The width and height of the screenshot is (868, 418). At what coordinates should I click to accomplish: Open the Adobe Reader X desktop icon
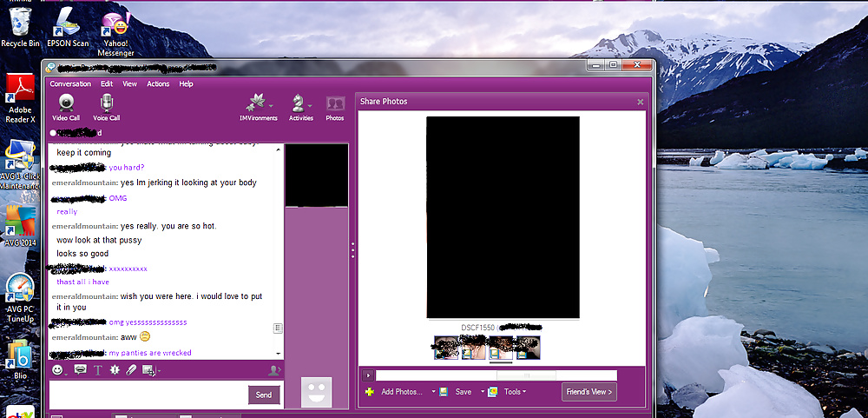[x=20, y=96]
